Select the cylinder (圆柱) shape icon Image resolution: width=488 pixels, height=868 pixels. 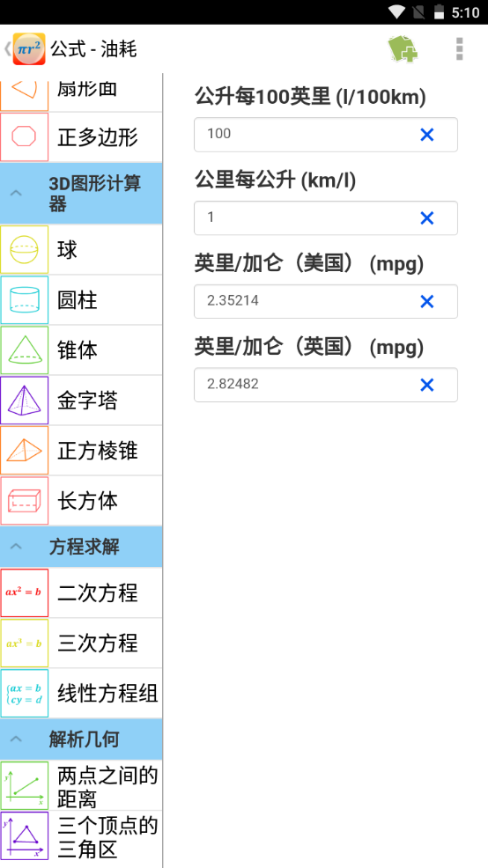[25, 300]
